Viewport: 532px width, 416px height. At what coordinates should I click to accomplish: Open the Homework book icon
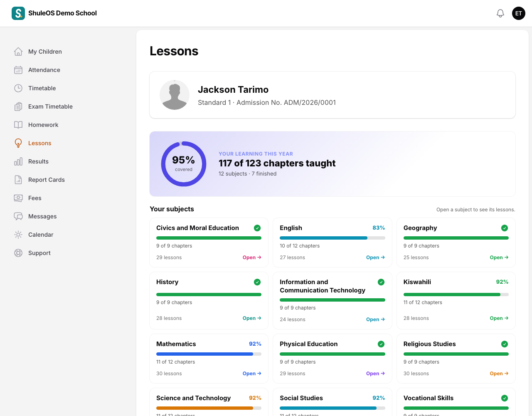click(x=18, y=125)
